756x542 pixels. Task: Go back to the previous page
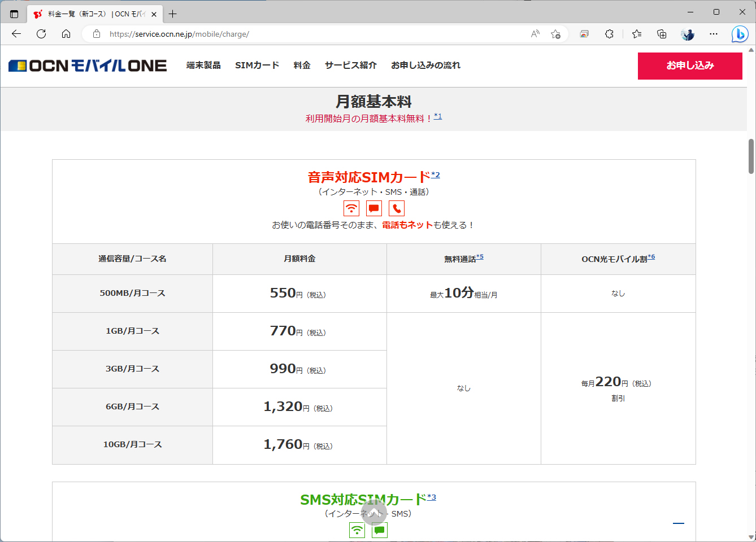tap(16, 34)
